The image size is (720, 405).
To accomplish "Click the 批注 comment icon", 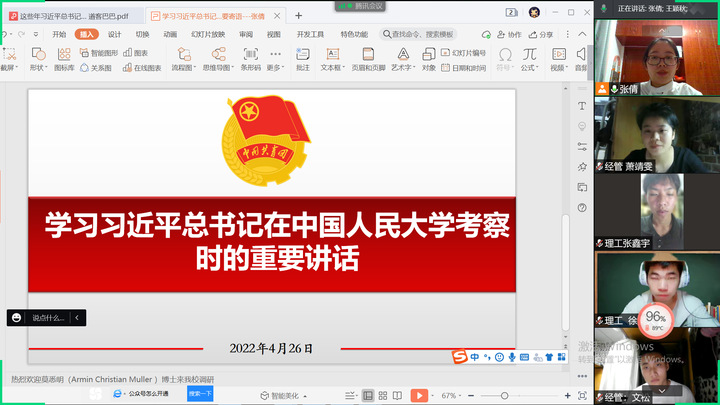I will click(x=302, y=59).
